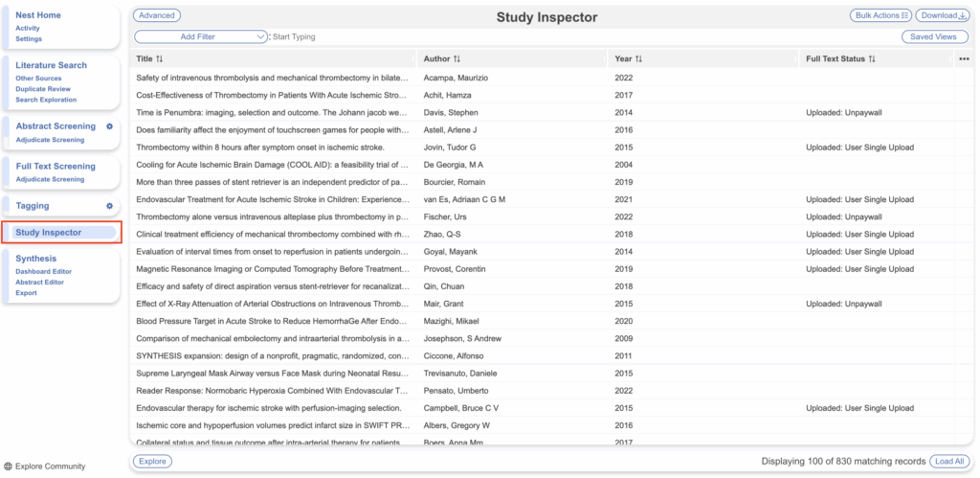Sort by Full Text Status column arrows

tap(872, 59)
